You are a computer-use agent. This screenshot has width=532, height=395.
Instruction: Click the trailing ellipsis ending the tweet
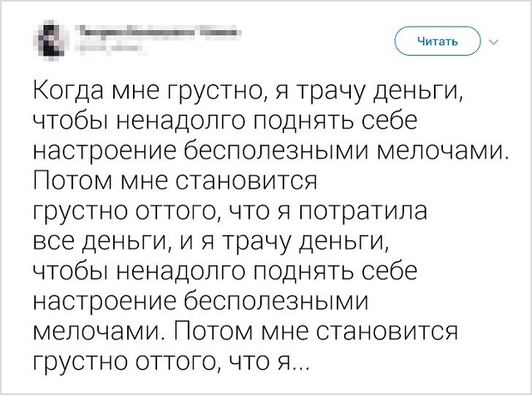click(x=298, y=365)
